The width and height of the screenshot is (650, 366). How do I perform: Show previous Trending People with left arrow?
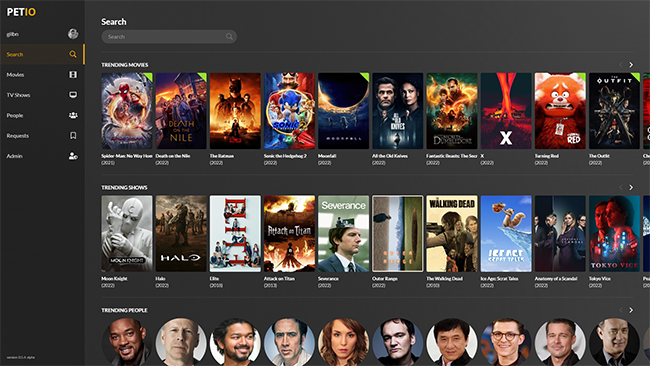click(x=621, y=310)
